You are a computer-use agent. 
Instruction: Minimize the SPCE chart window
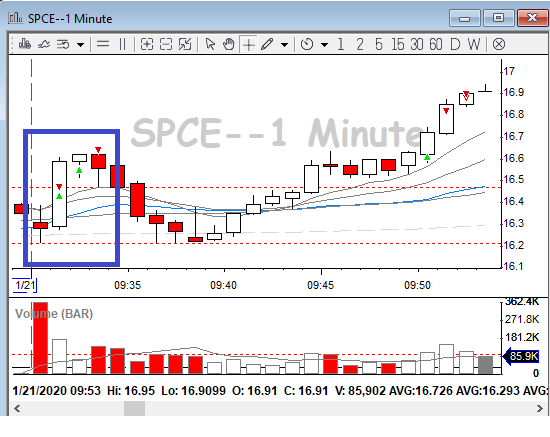(x=464, y=18)
